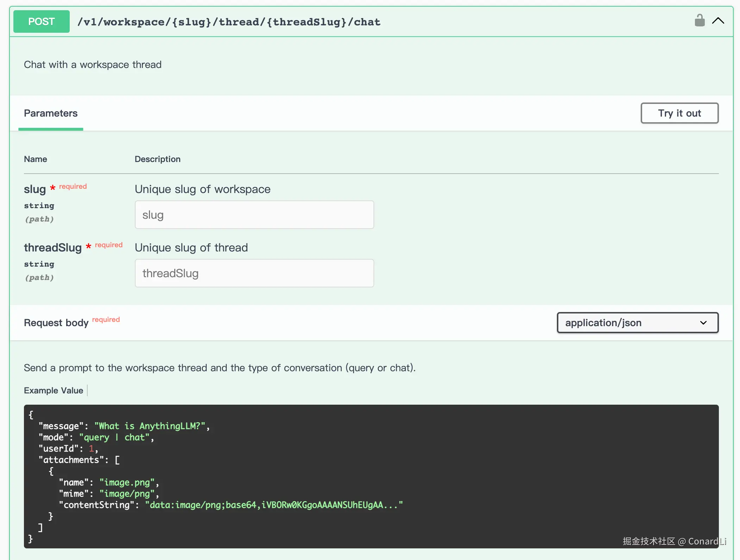The image size is (740, 560).
Task: Click the Name column header
Action: 36,159
